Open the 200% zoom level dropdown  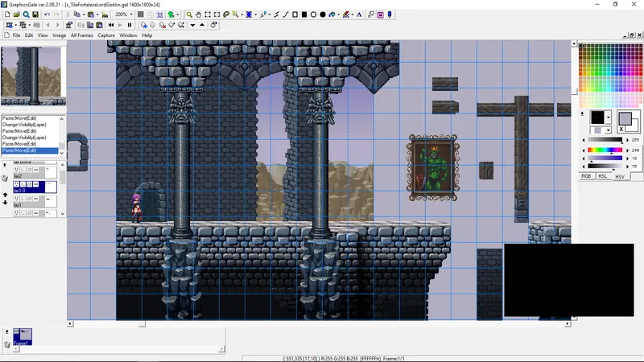point(131,14)
